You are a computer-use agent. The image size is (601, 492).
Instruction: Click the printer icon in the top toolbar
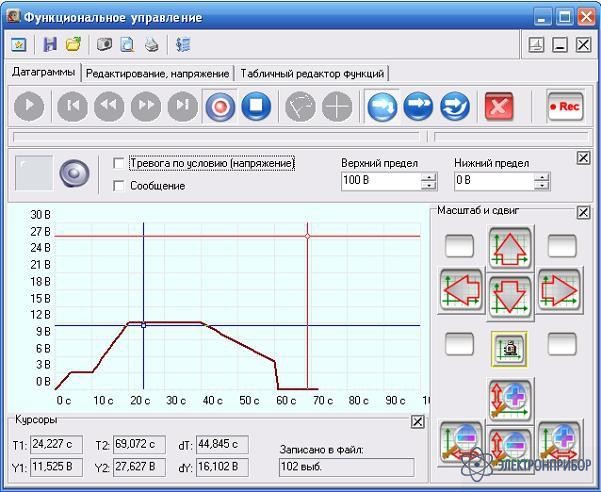click(x=152, y=45)
